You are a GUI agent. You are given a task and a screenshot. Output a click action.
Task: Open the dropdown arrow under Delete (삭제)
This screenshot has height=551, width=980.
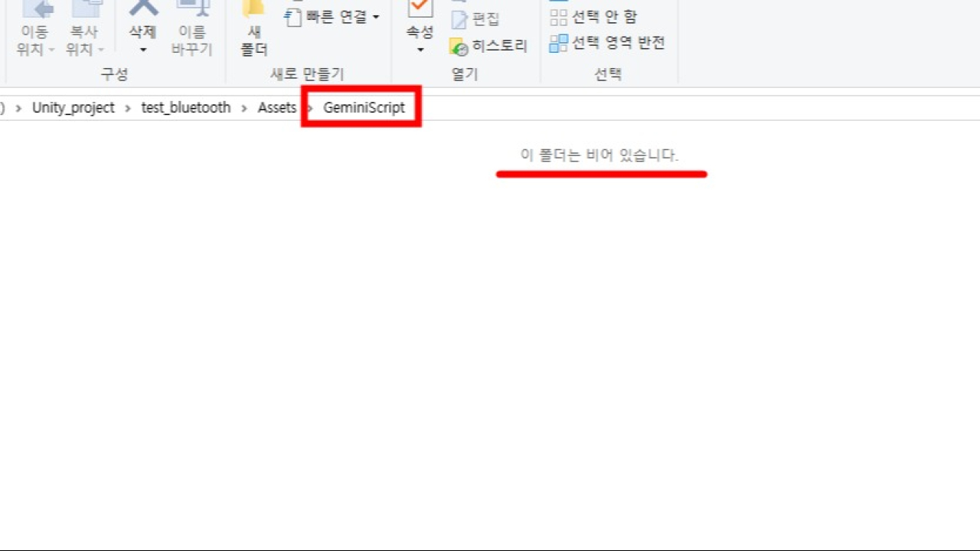142,50
